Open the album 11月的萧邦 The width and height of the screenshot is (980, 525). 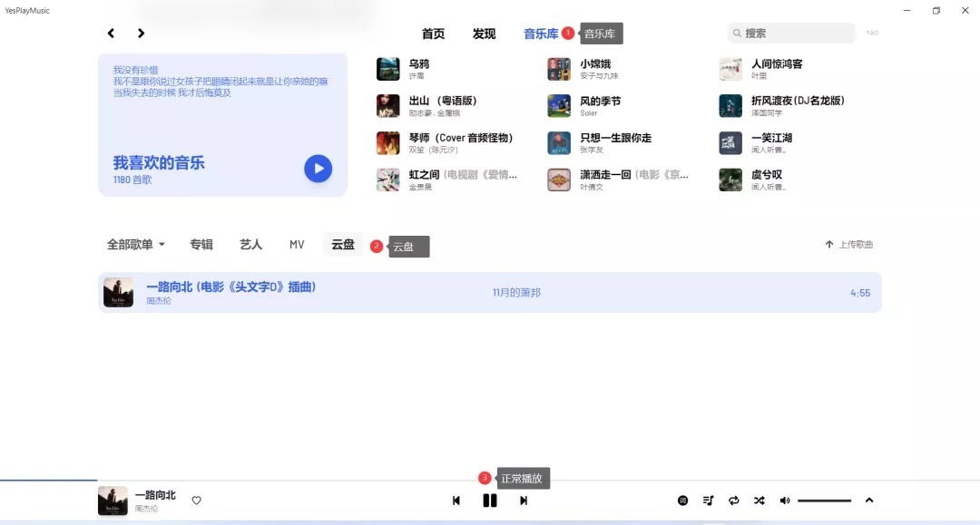(x=516, y=293)
